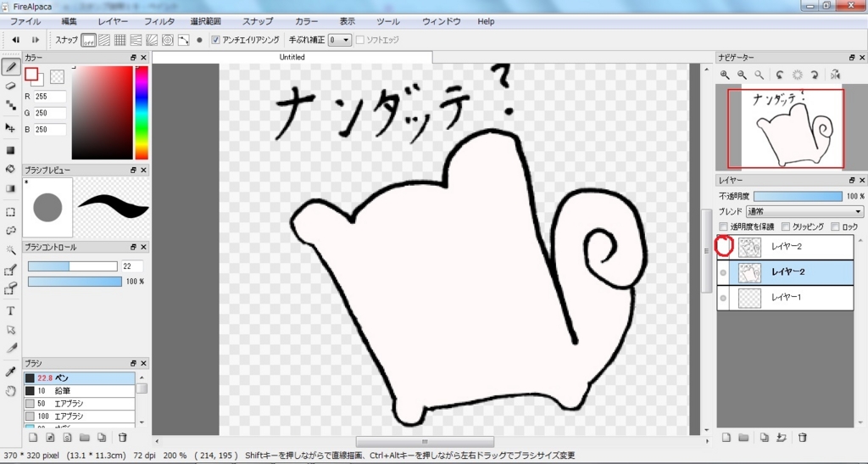Flip view horizontally in Navigator
This screenshot has width=868, height=464.
[835, 75]
